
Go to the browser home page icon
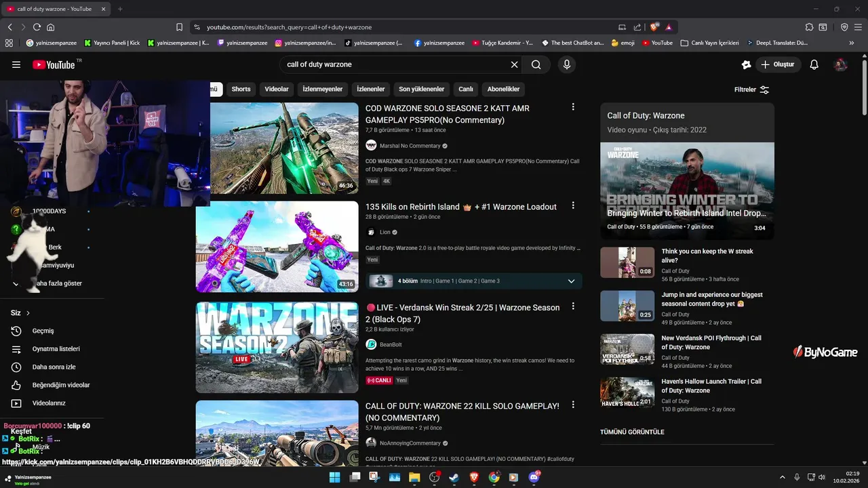click(51, 27)
